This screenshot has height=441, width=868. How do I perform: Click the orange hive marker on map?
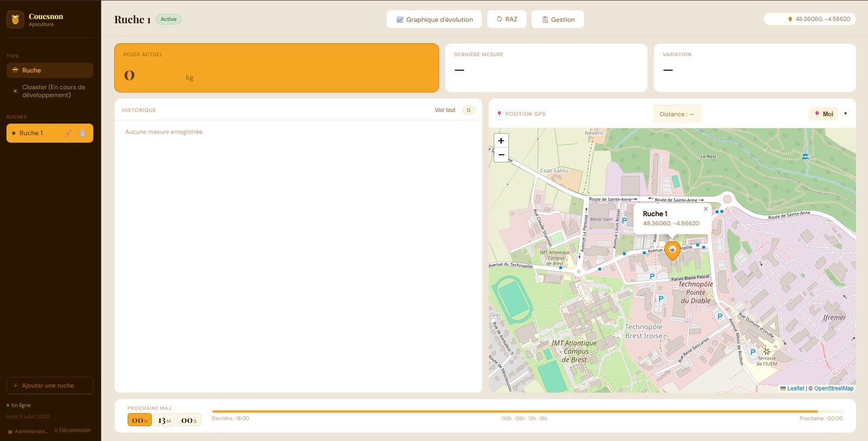672,250
